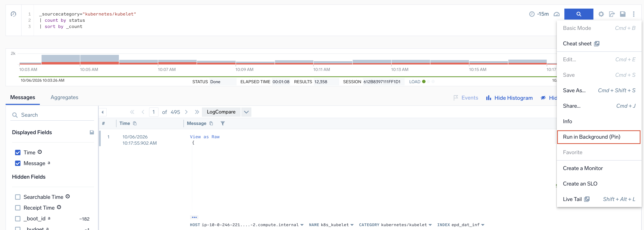The width and height of the screenshot is (644, 230).
Task: Check the _boot_id field checkbox
Action: pos(18,219)
